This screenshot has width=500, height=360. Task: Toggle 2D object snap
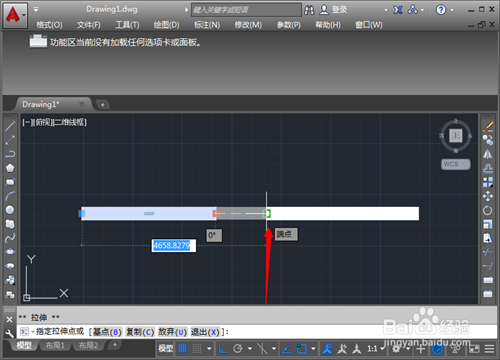point(302,349)
